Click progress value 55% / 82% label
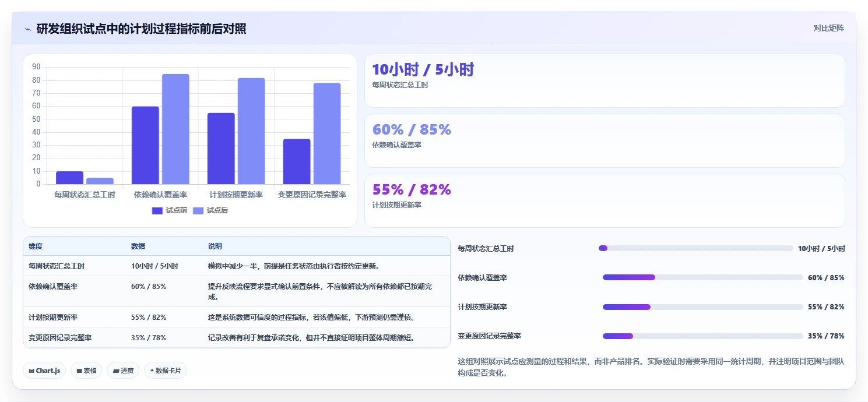Image resolution: width=868 pixels, height=402 pixels. click(x=826, y=306)
